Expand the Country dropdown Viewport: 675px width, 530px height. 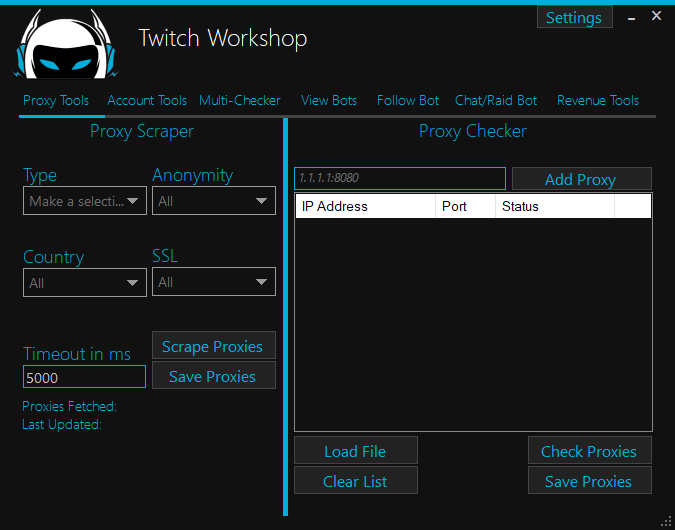85,283
